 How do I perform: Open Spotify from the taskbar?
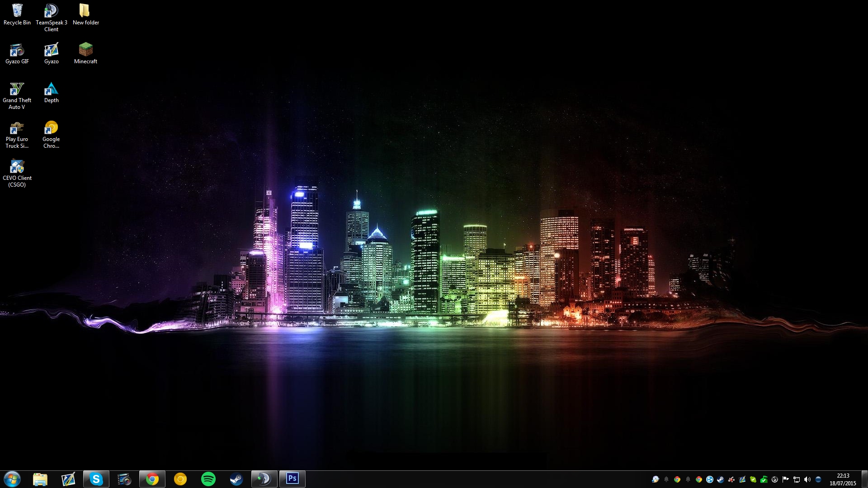tap(208, 479)
